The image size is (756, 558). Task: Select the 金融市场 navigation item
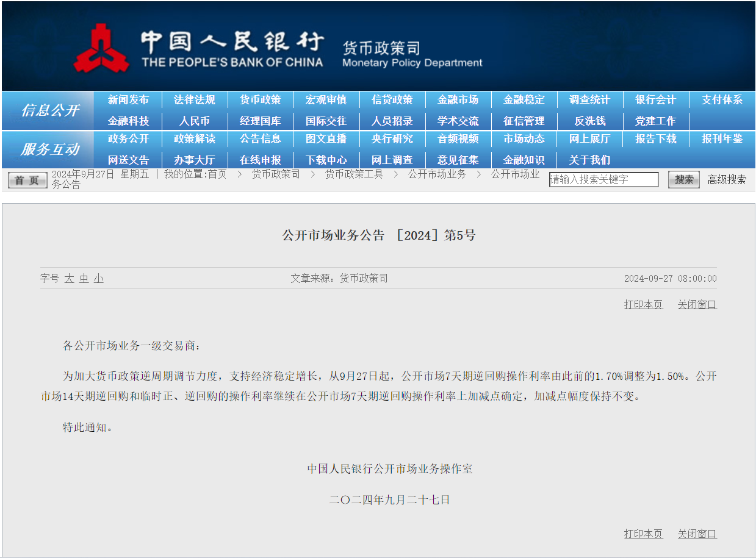pos(458,100)
